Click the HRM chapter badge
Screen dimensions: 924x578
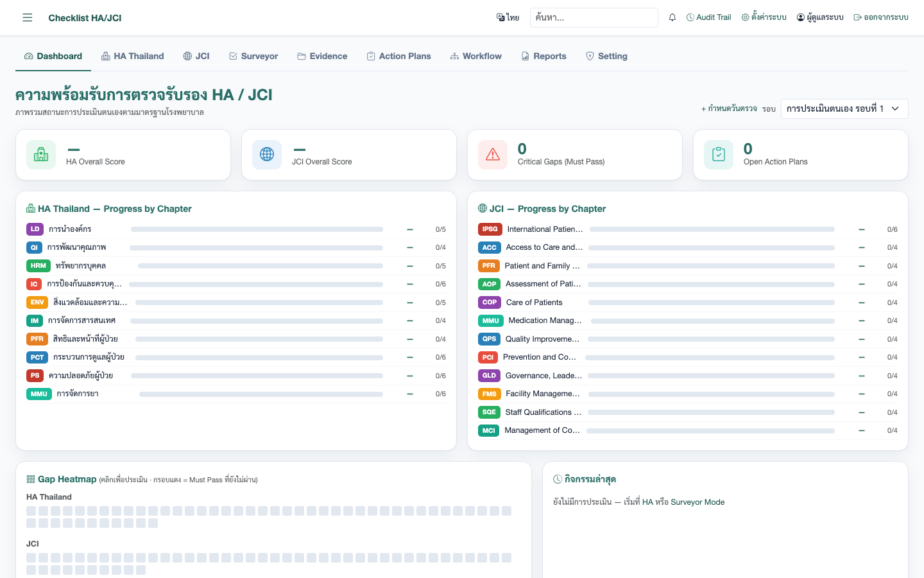[38, 266]
